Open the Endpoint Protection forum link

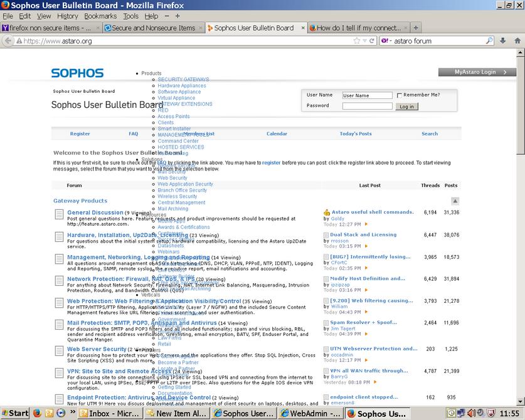point(139,397)
